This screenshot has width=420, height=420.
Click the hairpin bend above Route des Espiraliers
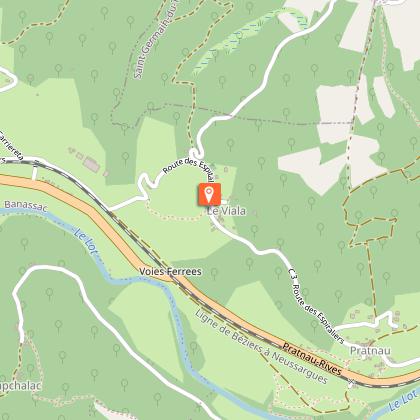click(x=196, y=154)
